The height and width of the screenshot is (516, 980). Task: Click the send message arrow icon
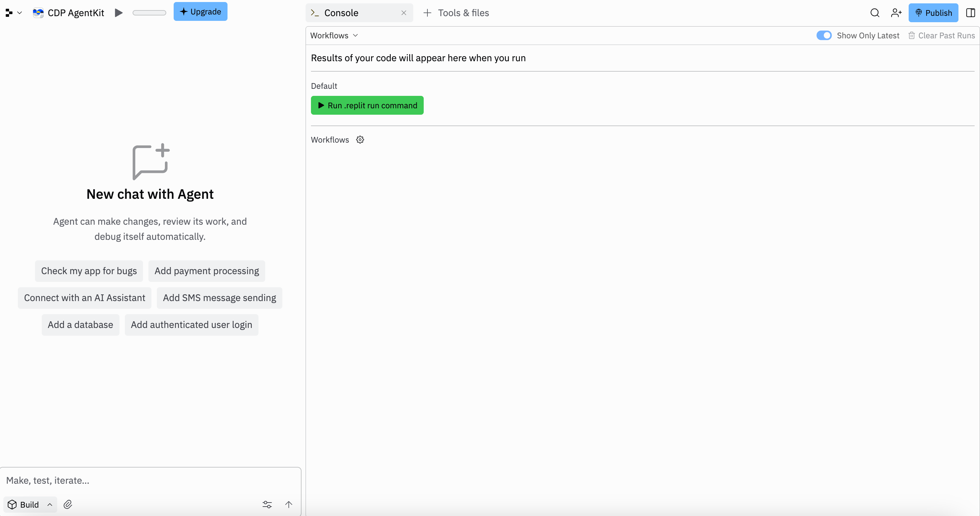tap(289, 504)
